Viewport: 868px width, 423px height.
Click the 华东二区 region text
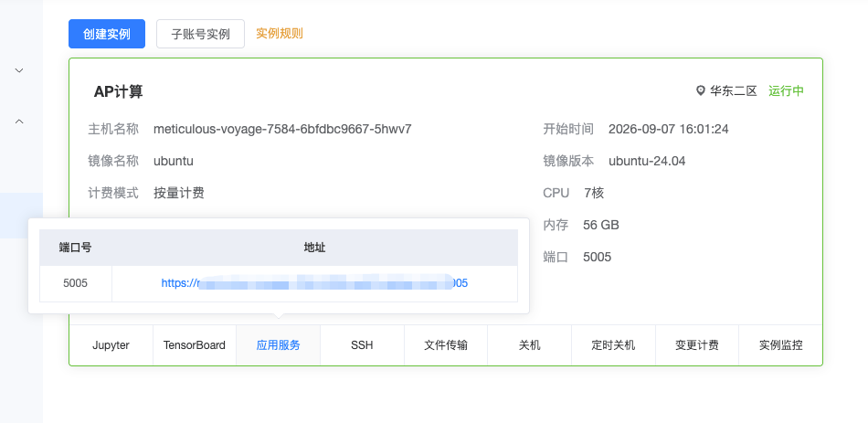tap(734, 91)
